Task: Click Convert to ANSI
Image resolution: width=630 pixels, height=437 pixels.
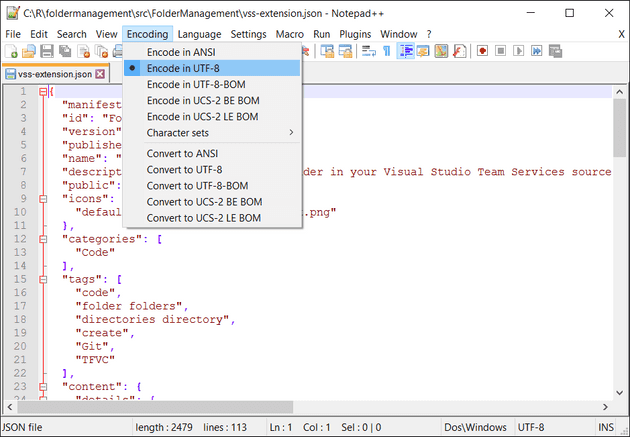Action: point(212,153)
